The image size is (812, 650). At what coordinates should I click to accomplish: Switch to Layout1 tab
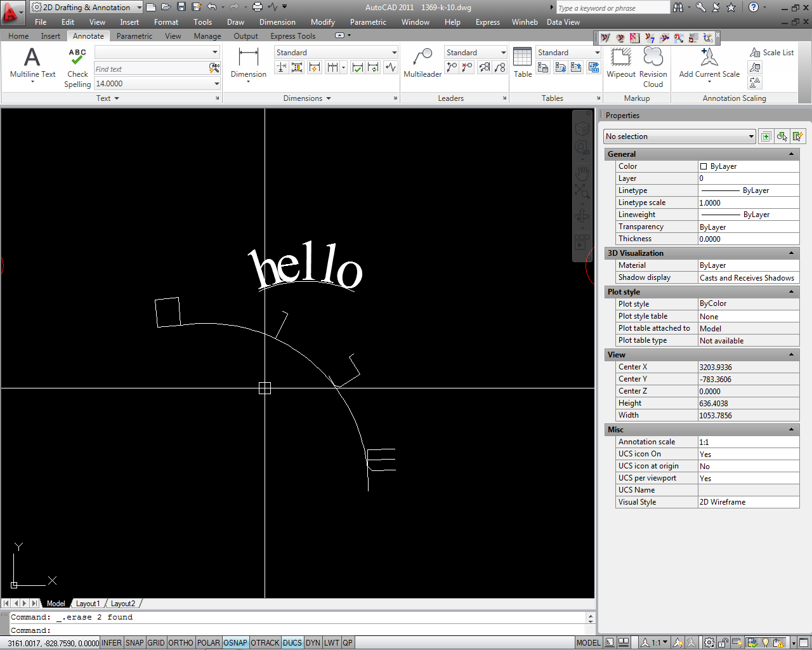pos(88,604)
